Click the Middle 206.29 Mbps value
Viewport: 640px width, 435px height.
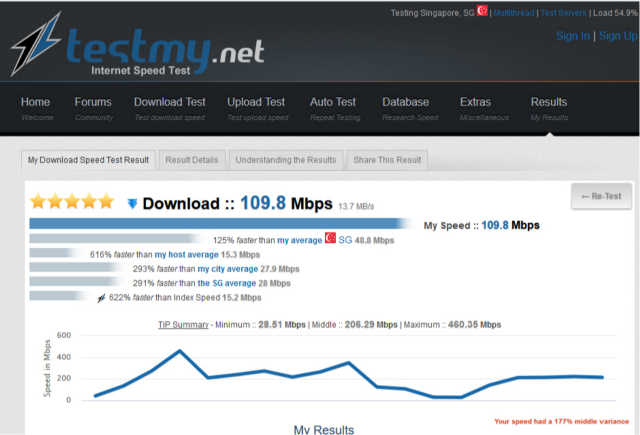coord(371,325)
